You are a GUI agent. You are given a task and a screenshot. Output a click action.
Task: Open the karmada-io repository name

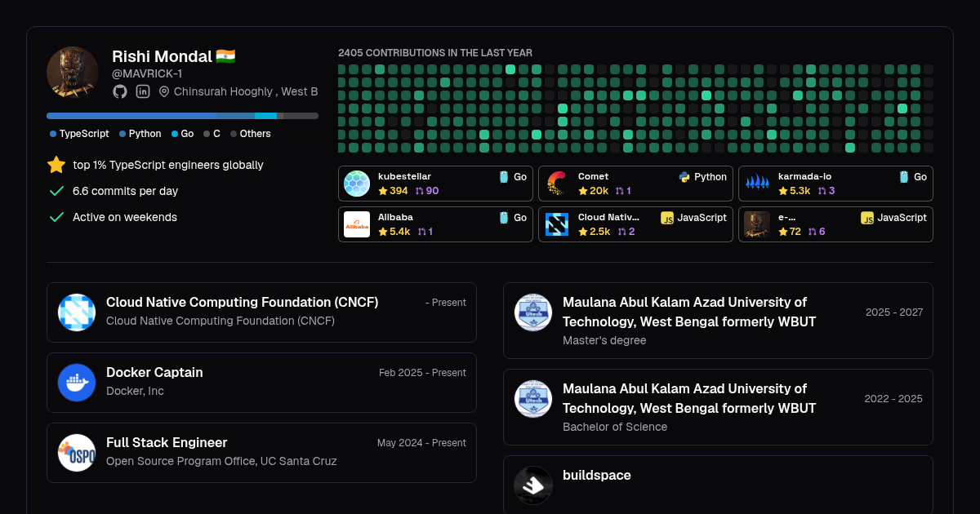coord(804,176)
